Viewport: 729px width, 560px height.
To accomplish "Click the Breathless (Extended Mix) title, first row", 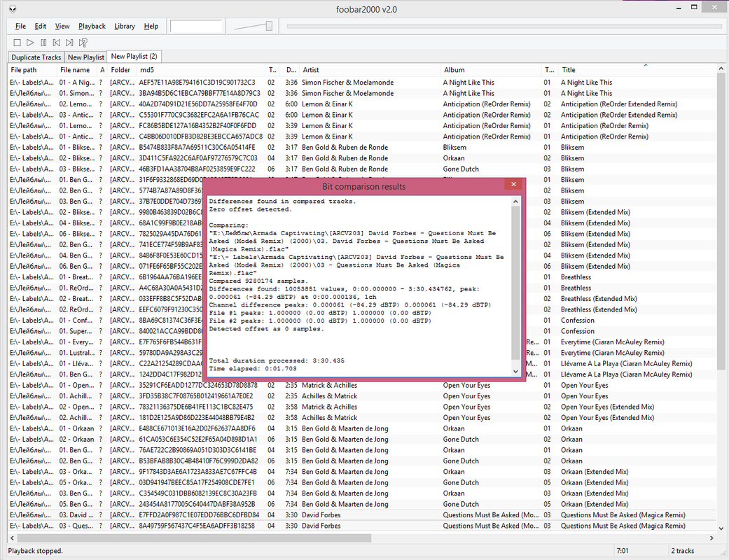I will pyautogui.click(x=599, y=299).
